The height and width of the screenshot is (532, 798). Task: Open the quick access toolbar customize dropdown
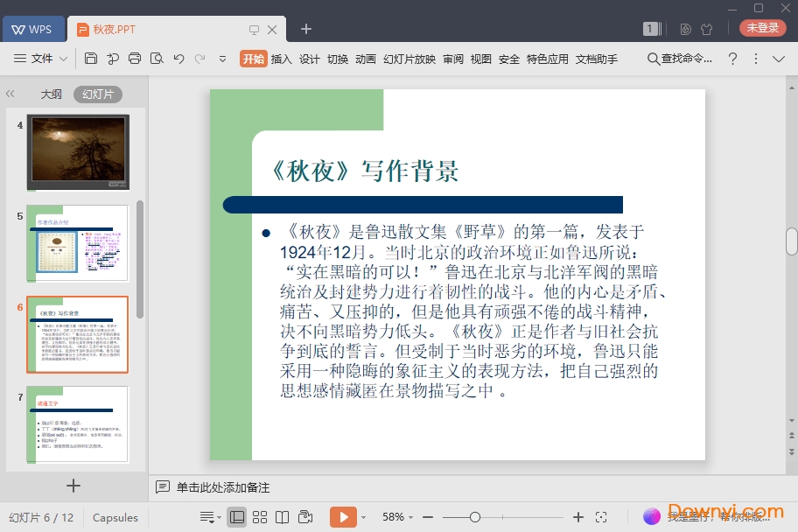tap(222, 59)
